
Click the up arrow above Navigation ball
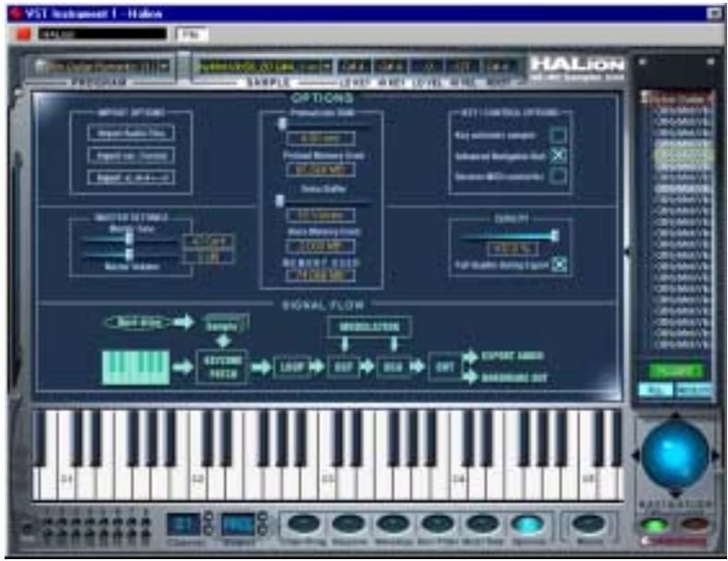click(675, 416)
